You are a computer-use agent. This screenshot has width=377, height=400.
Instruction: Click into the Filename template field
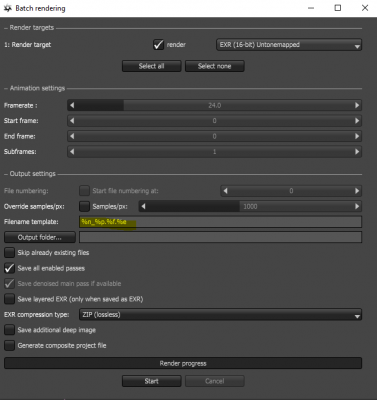[220, 222]
